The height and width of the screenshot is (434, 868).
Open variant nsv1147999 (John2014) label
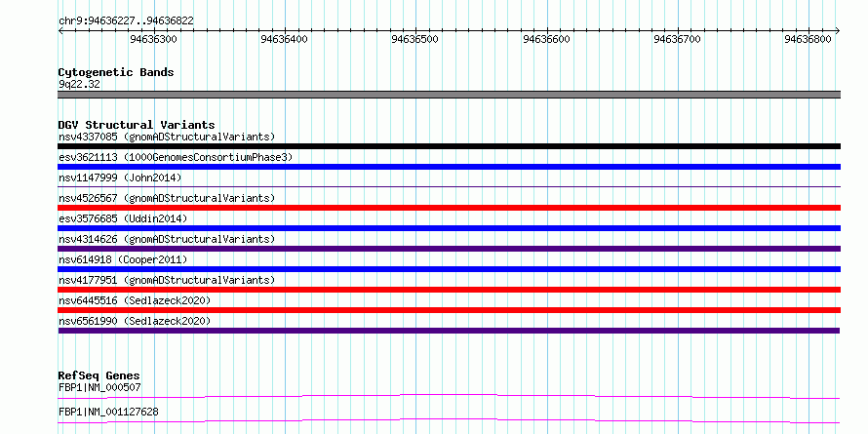(120, 178)
